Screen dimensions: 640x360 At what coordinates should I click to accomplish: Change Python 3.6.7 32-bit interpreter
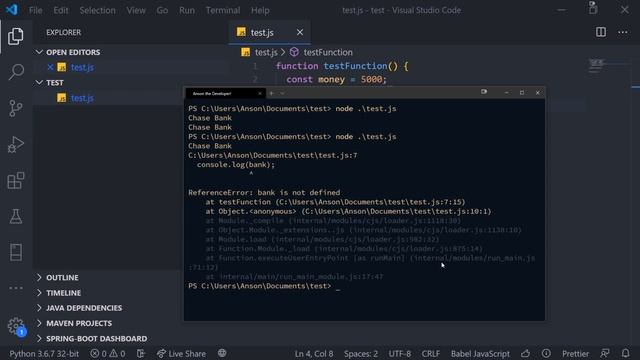pyautogui.click(x=44, y=353)
